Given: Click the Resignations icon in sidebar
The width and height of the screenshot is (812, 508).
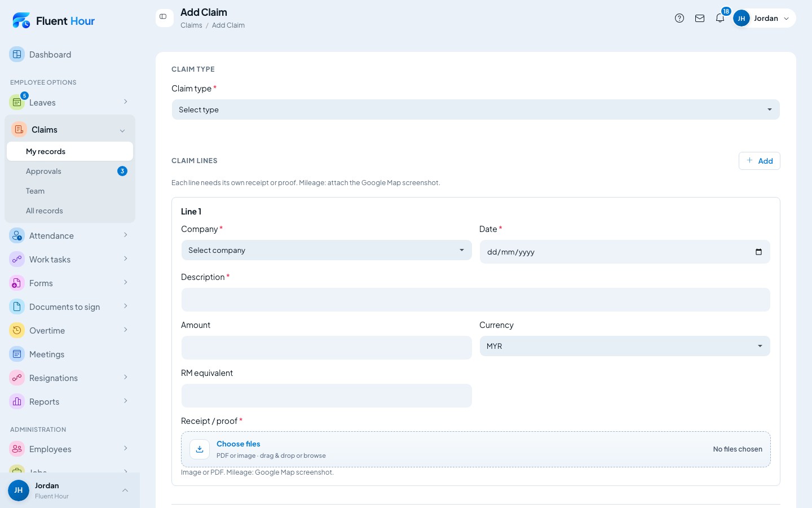Looking at the screenshot, I should coord(17,378).
